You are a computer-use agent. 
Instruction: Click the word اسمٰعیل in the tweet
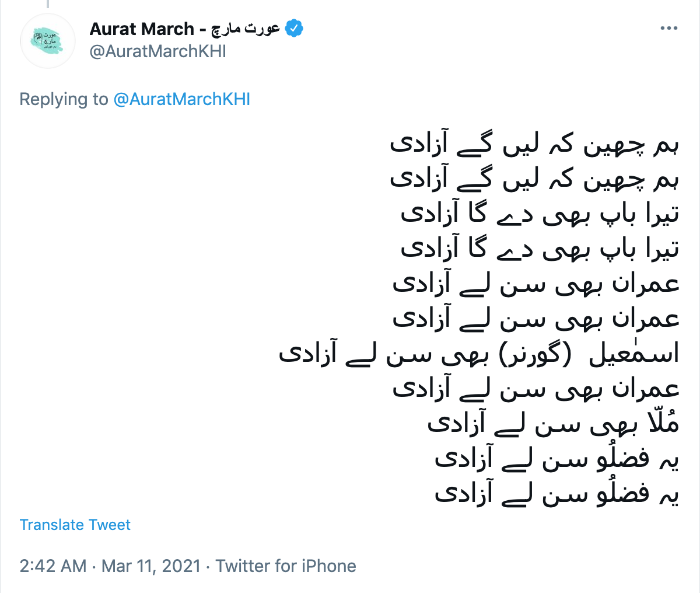click(x=634, y=354)
